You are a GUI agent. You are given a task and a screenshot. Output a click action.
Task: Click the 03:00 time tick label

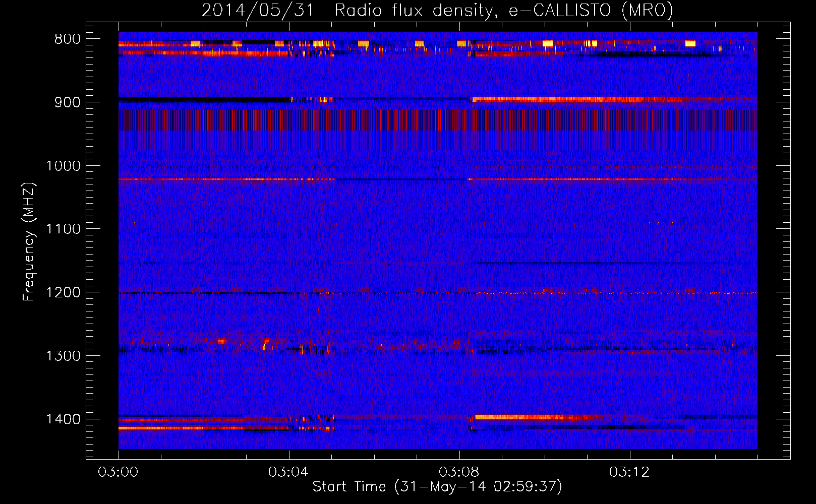point(118,472)
